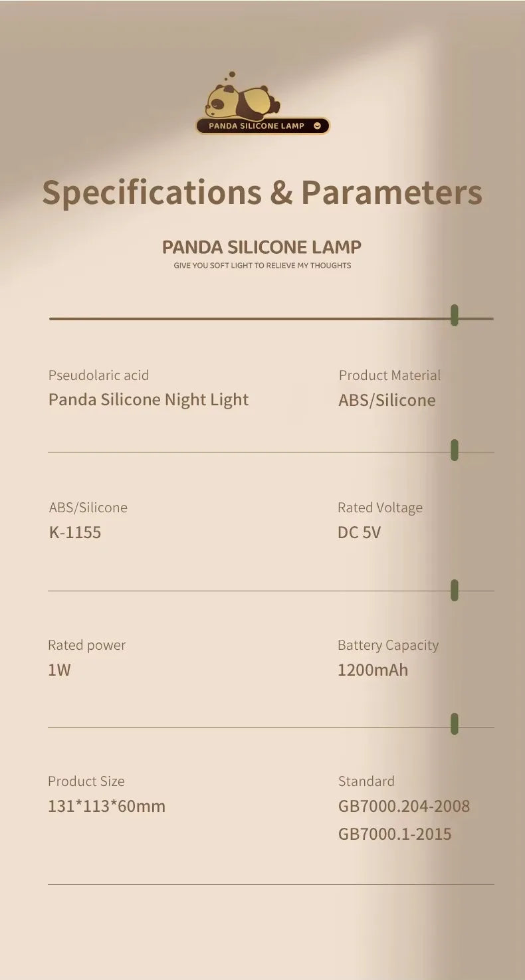The height and width of the screenshot is (980, 525).
Task: Click the ABS/Silicone value under Product Material
Action: [x=387, y=401]
